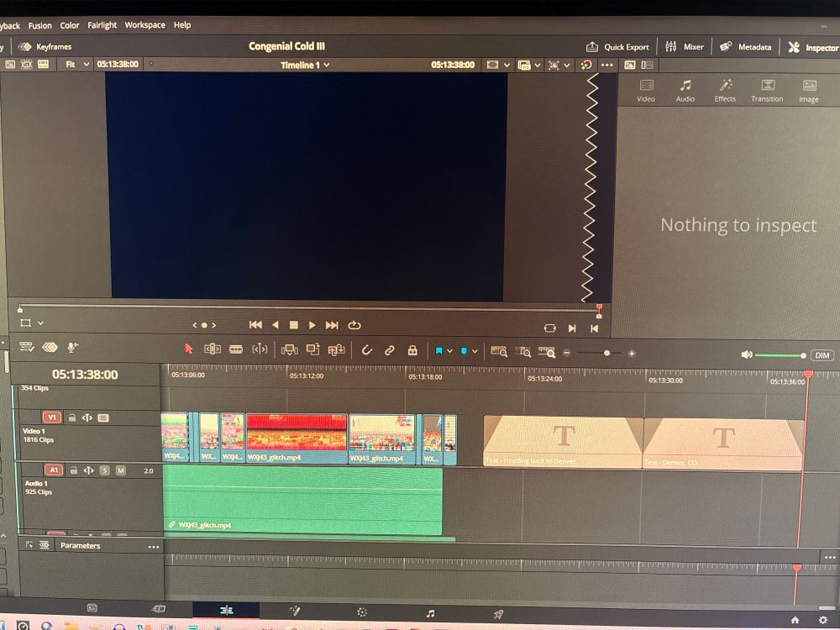
Task: Click the Replace Clip toolbar icon
Action: (x=336, y=349)
